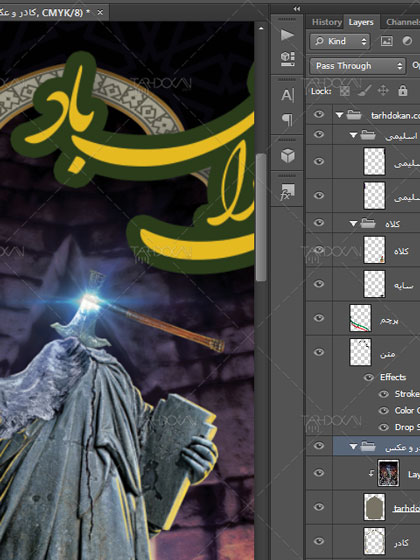420x560 pixels.
Task: Lock position move icon
Action: click(383, 91)
